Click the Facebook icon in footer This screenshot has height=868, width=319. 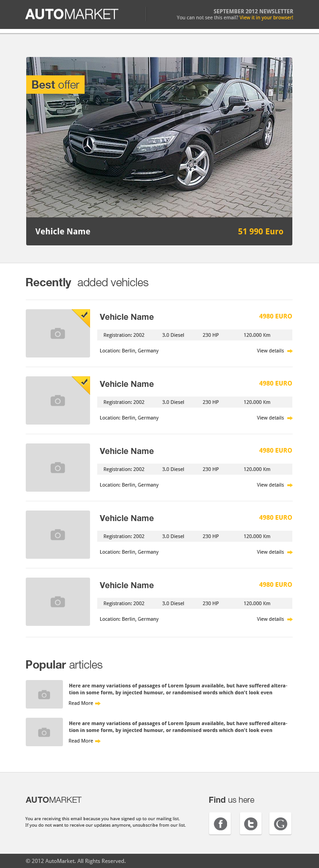tap(220, 824)
